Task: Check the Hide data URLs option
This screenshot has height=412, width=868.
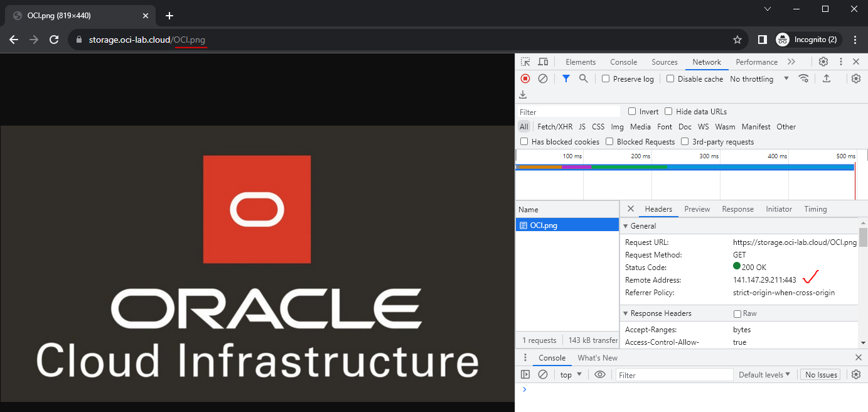Action: (669, 112)
